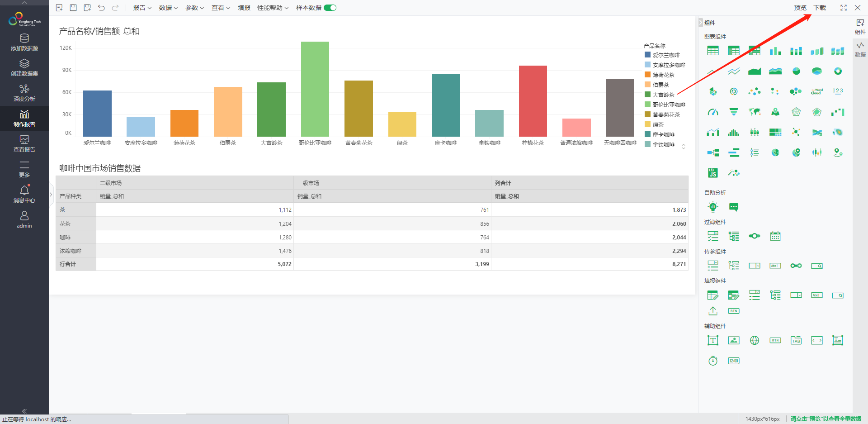Click the 预览 button
This screenshot has height=424, width=868.
click(x=800, y=8)
